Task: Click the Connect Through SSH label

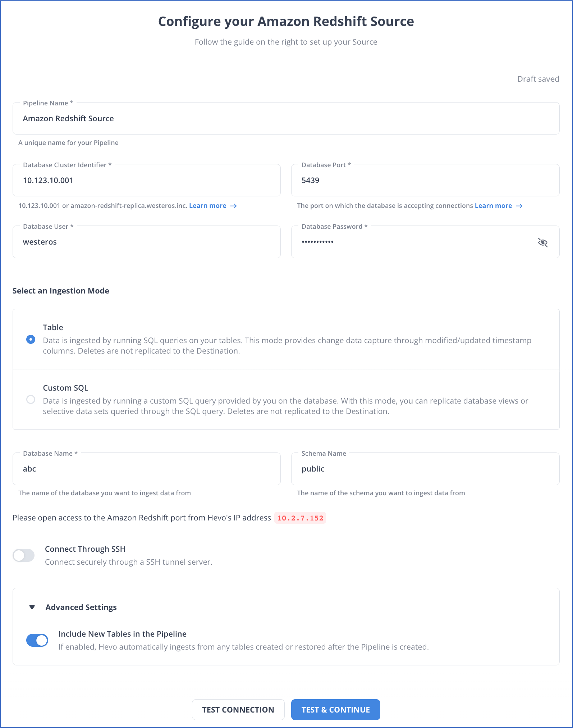Action: click(x=85, y=549)
